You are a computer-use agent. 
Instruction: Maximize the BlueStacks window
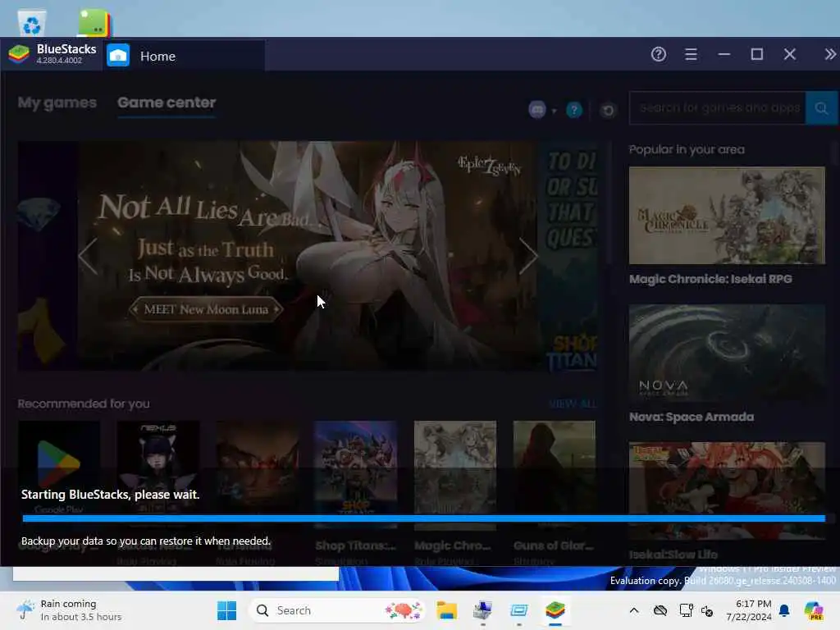click(757, 54)
